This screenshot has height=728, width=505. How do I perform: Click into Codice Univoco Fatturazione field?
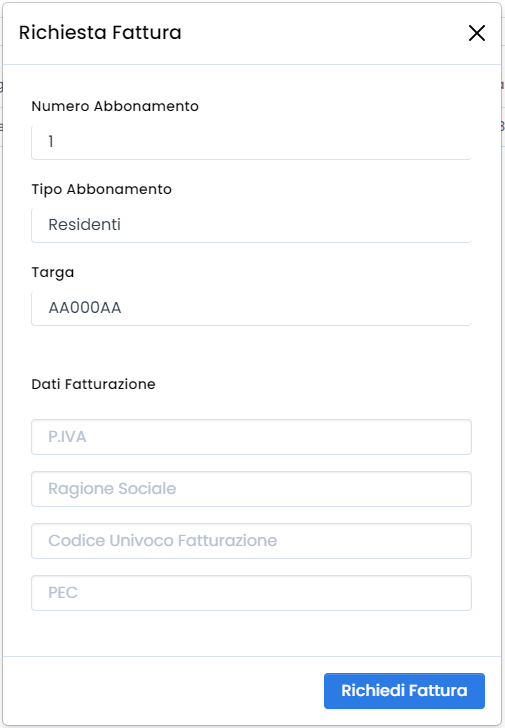tap(252, 541)
